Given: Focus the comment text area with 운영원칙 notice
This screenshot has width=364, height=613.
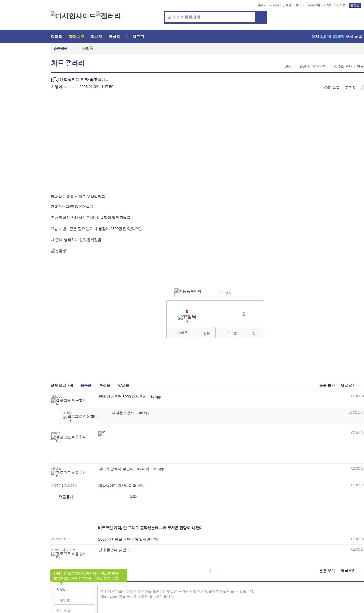Looking at the screenshot, I should pos(231,599).
